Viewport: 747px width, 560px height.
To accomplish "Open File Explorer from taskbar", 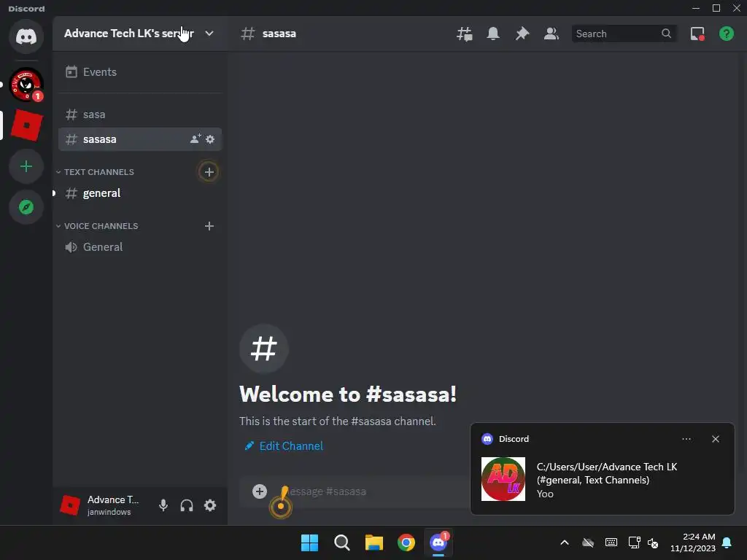I will (x=374, y=542).
